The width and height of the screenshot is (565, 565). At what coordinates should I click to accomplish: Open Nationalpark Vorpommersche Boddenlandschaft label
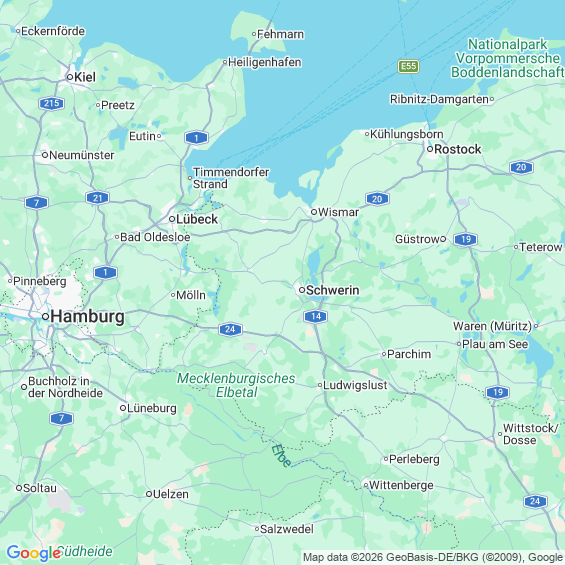[508, 58]
